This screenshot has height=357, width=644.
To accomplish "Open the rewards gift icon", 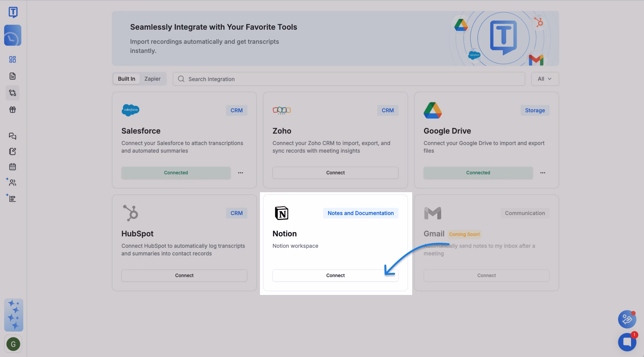I will (x=13, y=110).
